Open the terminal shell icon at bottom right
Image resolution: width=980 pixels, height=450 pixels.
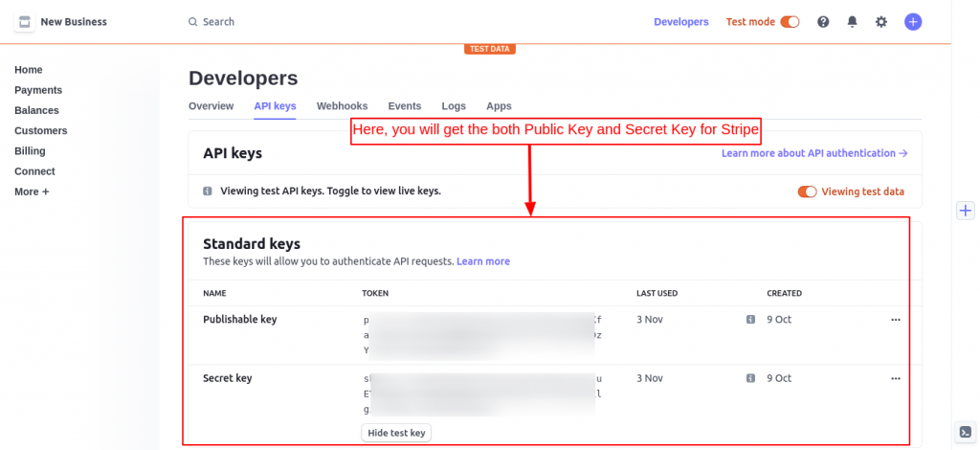tap(966, 432)
